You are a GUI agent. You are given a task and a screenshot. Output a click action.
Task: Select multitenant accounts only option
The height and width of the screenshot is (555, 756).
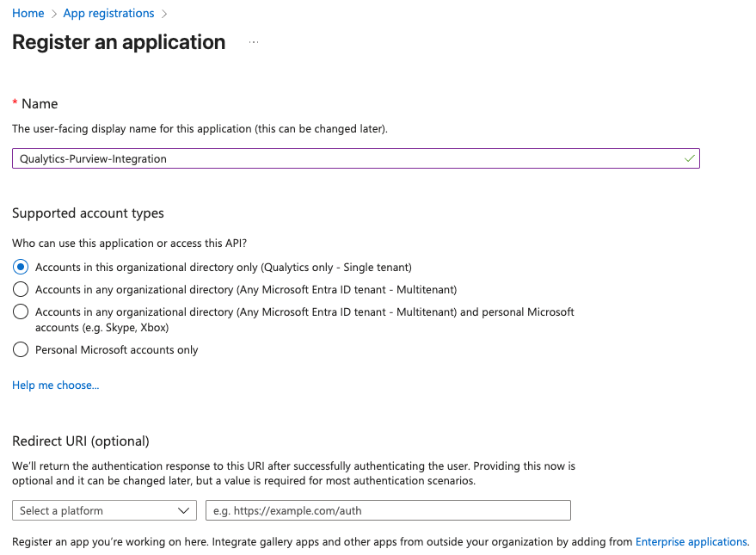click(20, 289)
